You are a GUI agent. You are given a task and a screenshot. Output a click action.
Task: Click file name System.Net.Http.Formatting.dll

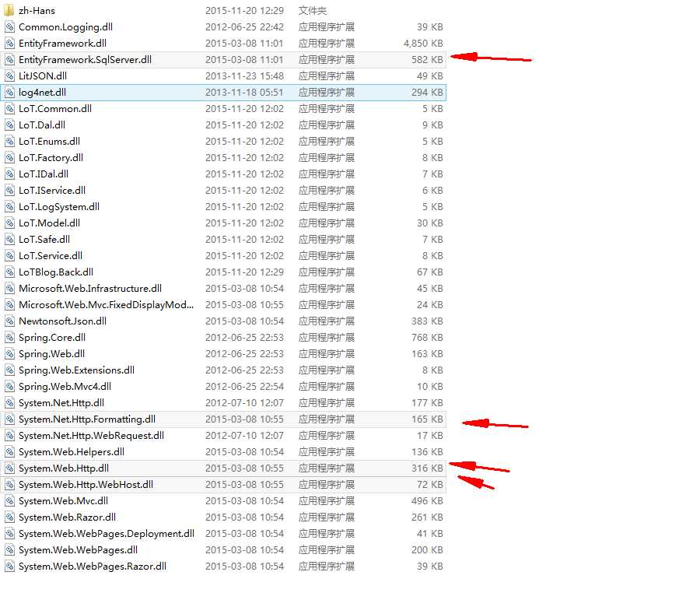(87, 419)
